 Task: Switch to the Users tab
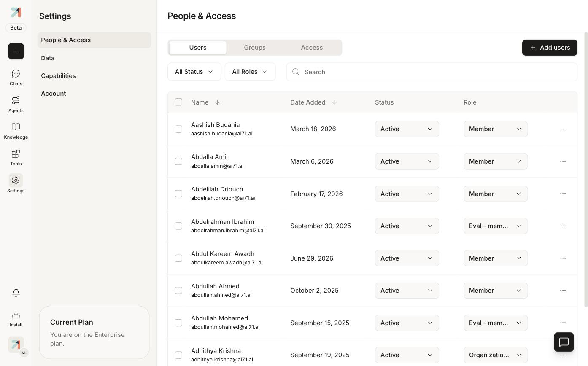(x=198, y=48)
